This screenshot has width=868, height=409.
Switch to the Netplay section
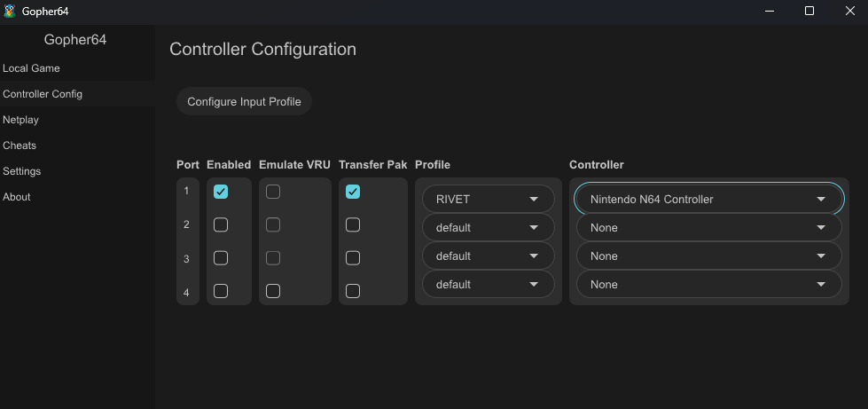point(21,120)
